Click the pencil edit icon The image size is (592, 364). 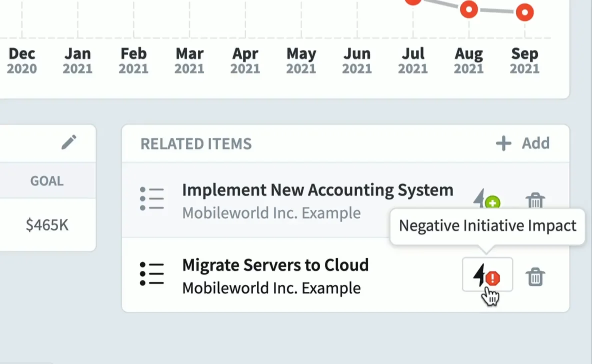coord(69,142)
